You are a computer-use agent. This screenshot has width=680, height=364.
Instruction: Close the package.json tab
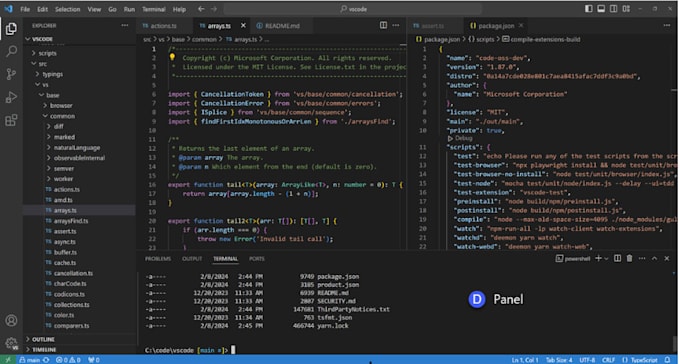[521, 26]
